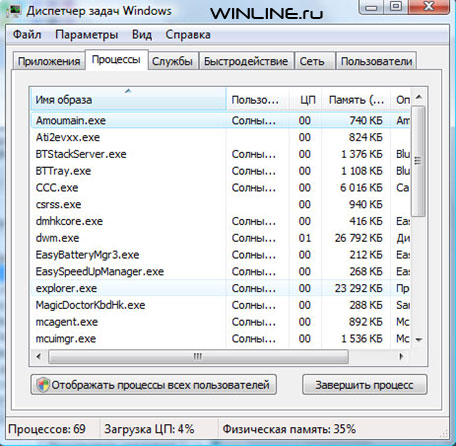456x446 pixels.
Task: Click the Процессов: 69 status entry
Action: (x=47, y=429)
